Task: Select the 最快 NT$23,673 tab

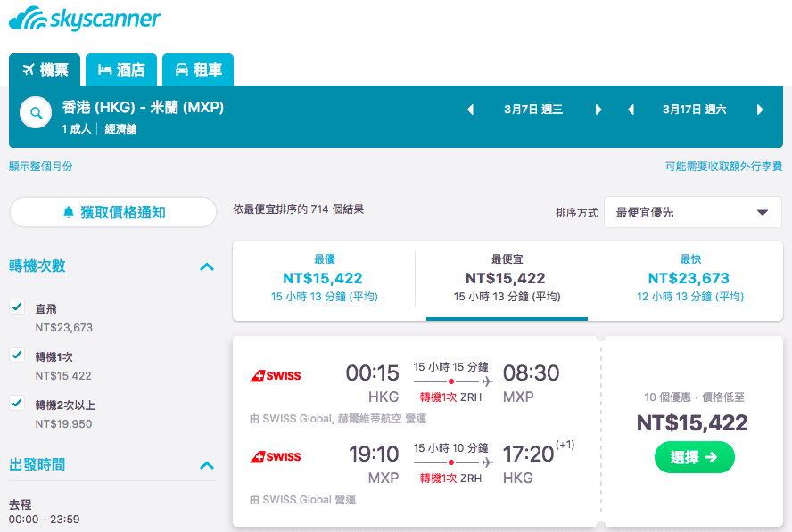Action: click(690, 280)
